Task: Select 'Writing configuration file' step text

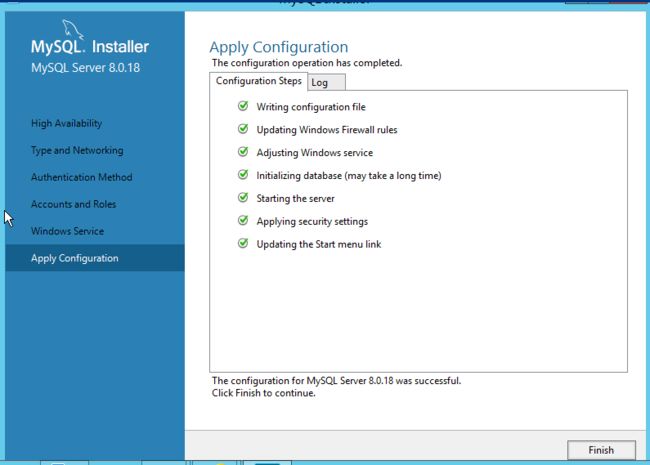Action: pos(311,107)
